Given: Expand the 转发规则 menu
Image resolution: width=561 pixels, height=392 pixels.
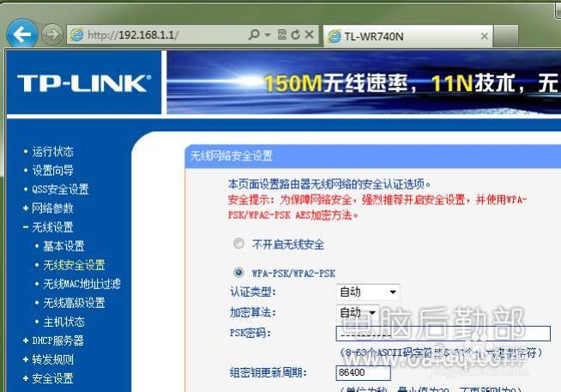Looking at the screenshot, I should pyautogui.click(x=52, y=359).
